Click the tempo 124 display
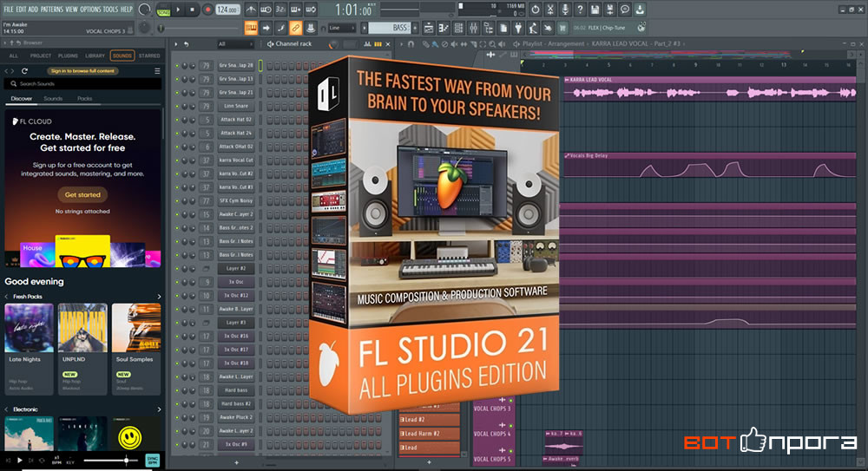The height and width of the screenshot is (471, 868). [x=227, y=10]
